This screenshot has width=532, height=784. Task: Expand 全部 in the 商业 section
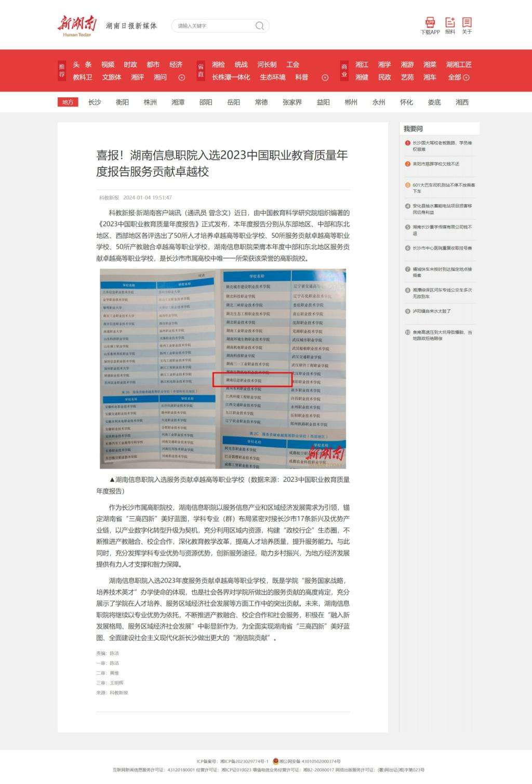click(459, 77)
